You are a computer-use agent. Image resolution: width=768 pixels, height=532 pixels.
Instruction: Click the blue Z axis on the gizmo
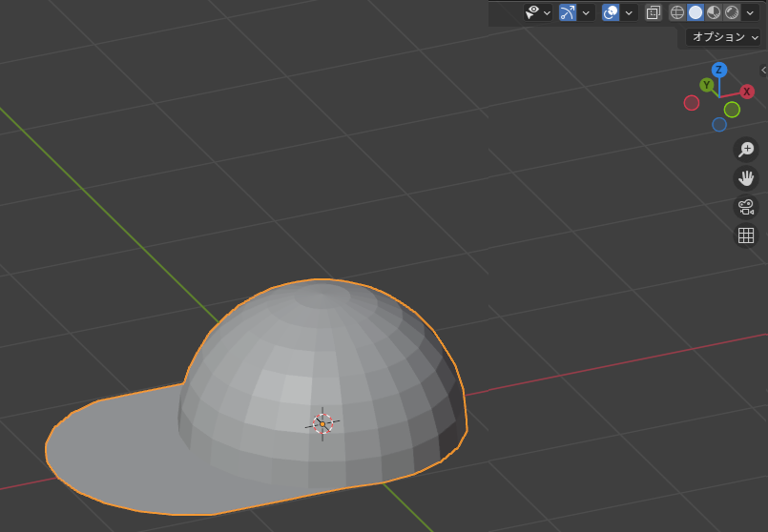[719, 70]
